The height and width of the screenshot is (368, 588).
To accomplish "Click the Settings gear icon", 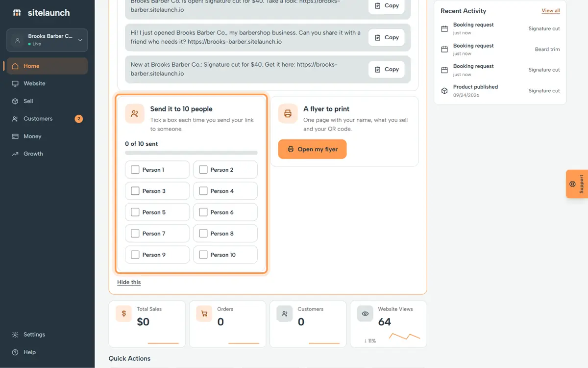I will [15, 335].
